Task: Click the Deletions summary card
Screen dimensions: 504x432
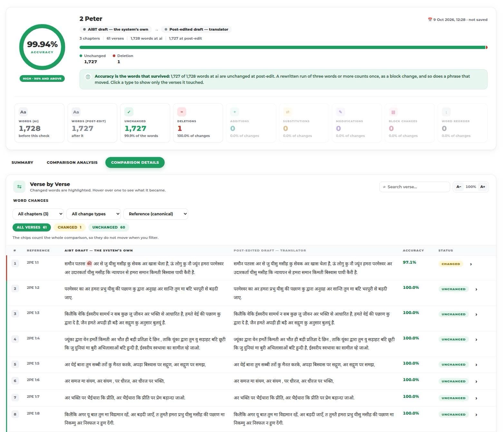Action: click(x=198, y=123)
